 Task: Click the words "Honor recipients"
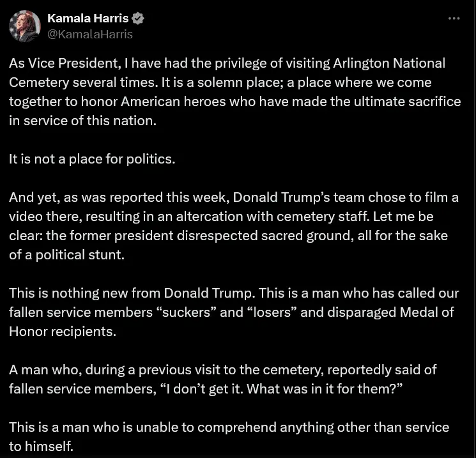coord(63,332)
